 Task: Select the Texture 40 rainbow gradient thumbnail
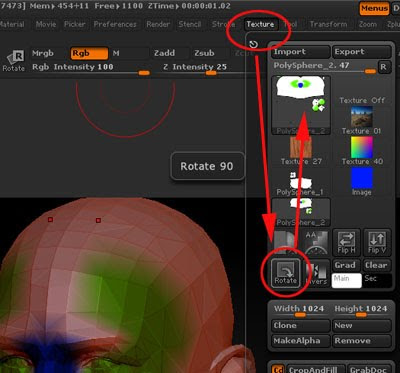coord(362,151)
